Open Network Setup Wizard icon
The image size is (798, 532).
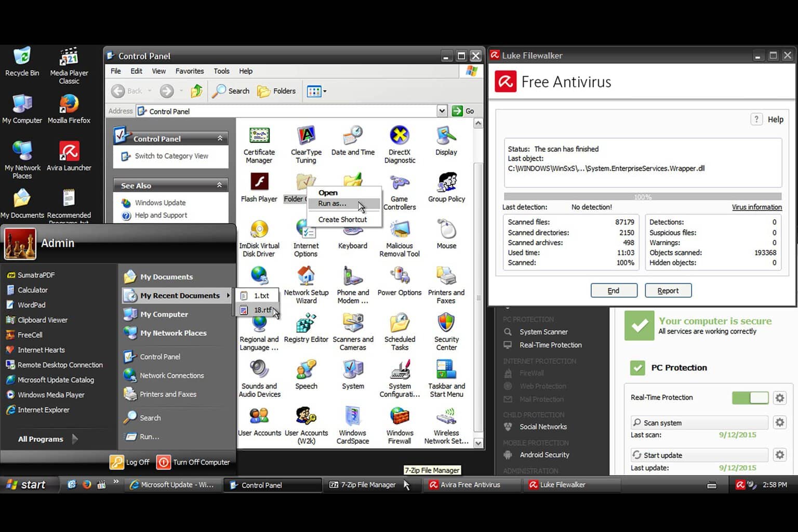pyautogui.click(x=306, y=285)
